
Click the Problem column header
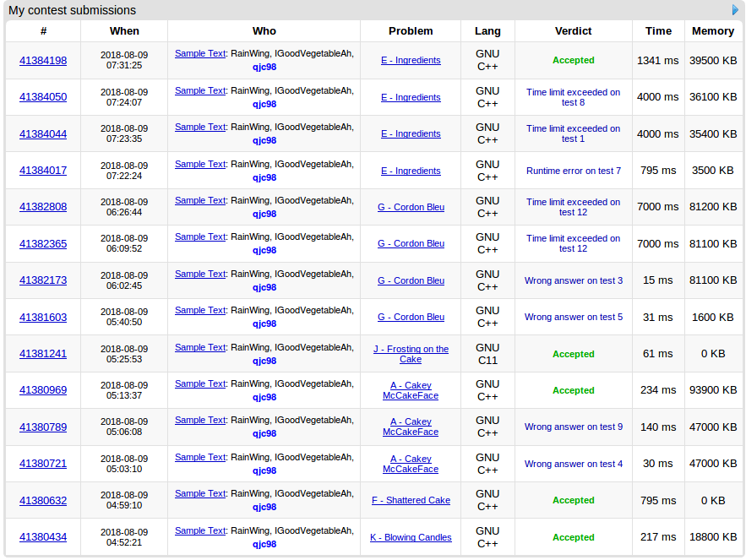[x=411, y=31]
